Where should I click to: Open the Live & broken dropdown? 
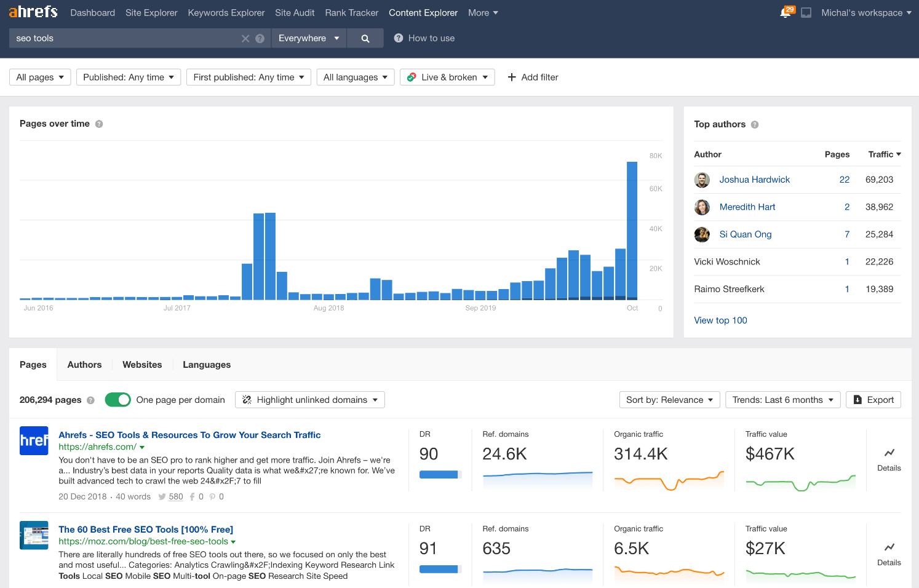(x=447, y=77)
